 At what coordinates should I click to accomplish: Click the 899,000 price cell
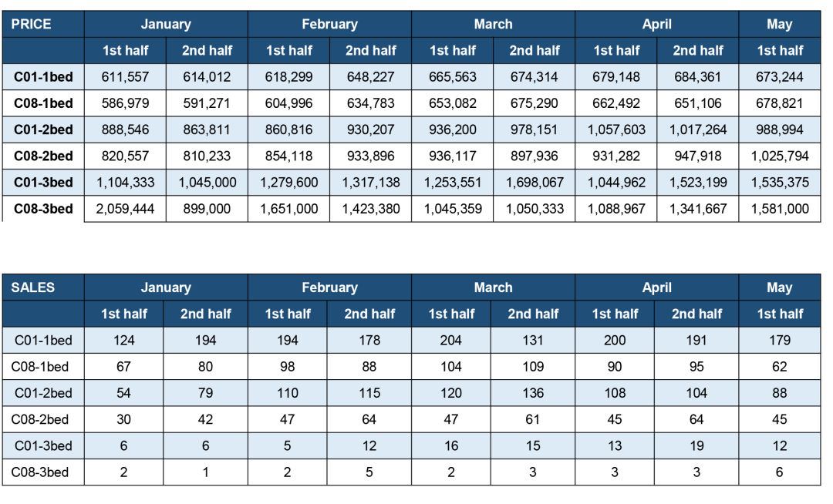click(x=207, y=209)
